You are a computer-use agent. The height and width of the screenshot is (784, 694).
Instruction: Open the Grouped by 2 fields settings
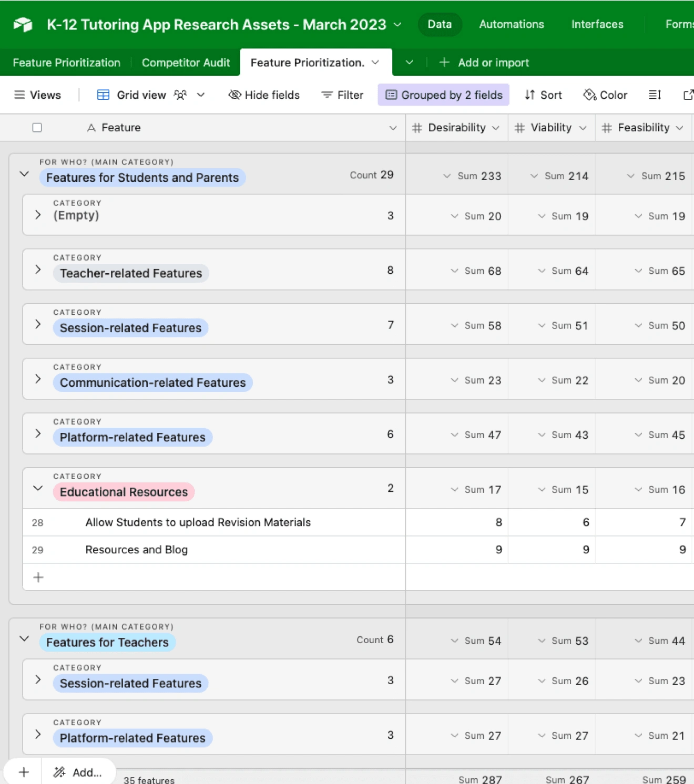(444, 95)
